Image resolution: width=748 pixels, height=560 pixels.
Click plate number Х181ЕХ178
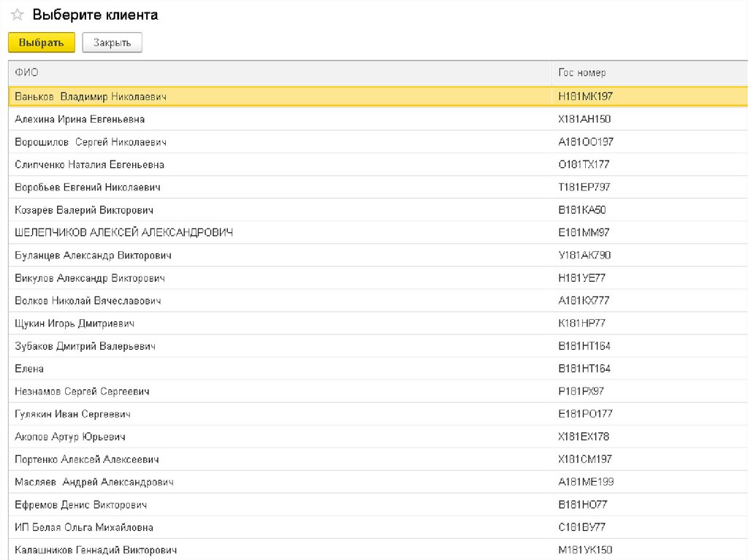584,437
